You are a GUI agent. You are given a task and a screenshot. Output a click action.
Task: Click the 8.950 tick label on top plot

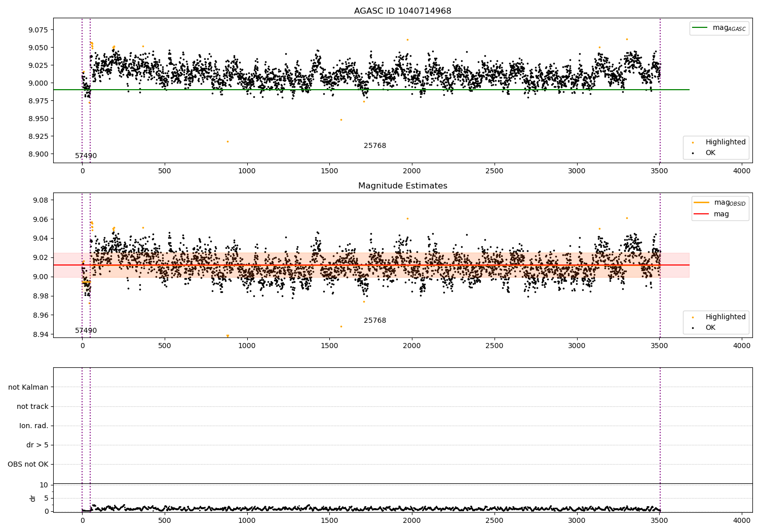coord(38,119)
